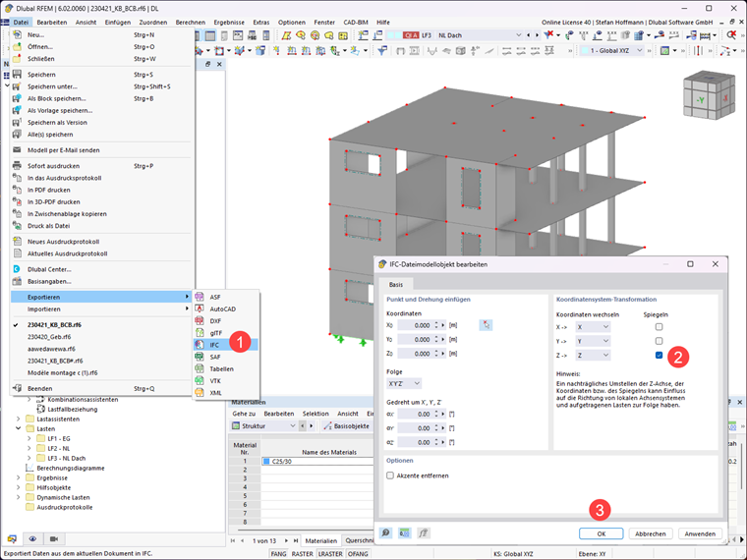Select the LF3 - NL Dach tree item
747x560 pixels.
(x=66, y=458)
